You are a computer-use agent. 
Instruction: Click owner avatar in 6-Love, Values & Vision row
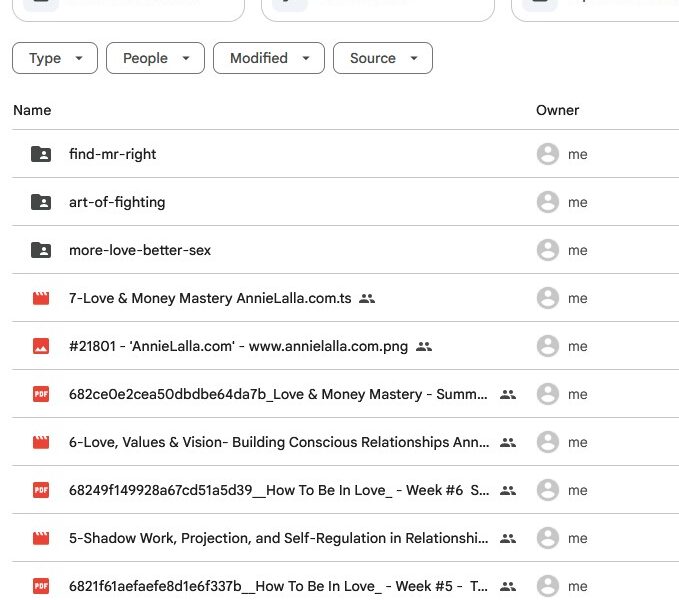pos(548,442)
